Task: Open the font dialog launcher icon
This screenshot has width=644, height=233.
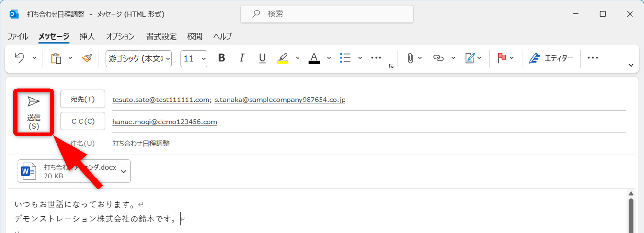Action: coord(391,67)
